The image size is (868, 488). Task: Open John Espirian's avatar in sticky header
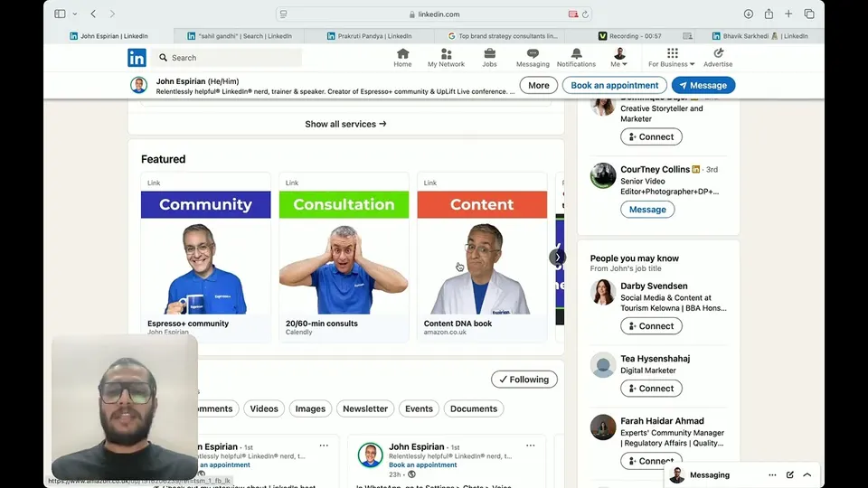coord(139,85)
